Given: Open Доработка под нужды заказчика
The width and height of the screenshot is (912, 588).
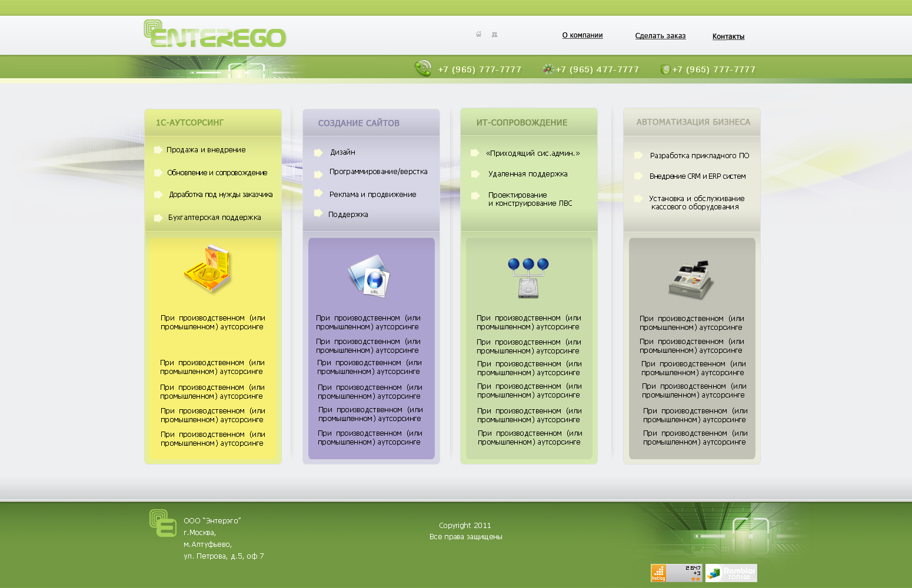Looking at the screenshot, I should point(221,195).
